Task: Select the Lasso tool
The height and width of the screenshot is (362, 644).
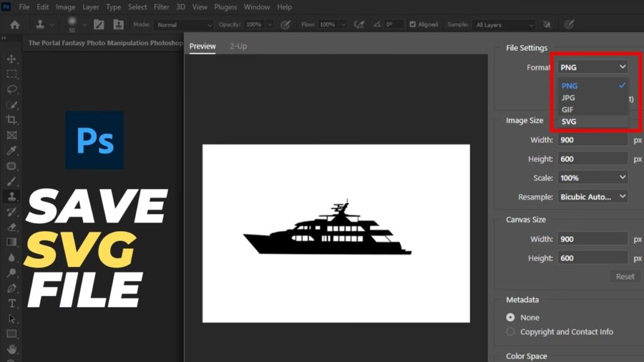Action: click(11, 89)
